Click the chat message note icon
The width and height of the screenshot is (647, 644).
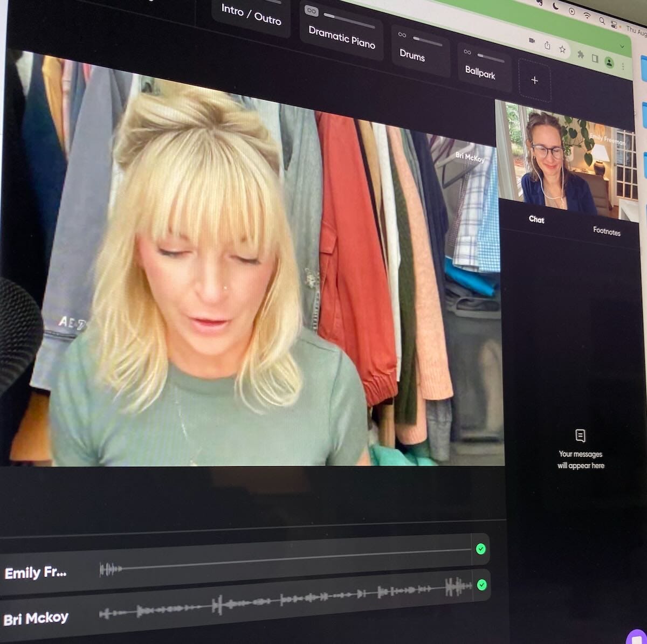(580, 435)
